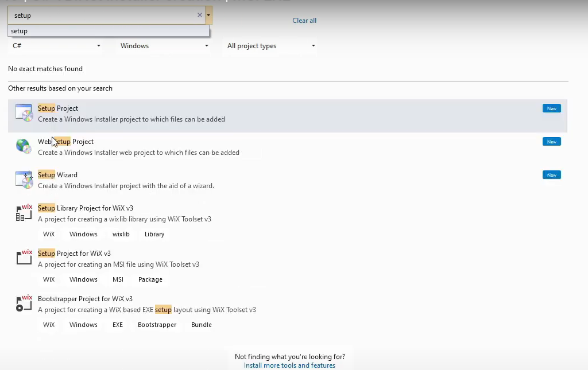Click the Package tag
Viewport: 588px width, 370px height.
pos(150,279)
